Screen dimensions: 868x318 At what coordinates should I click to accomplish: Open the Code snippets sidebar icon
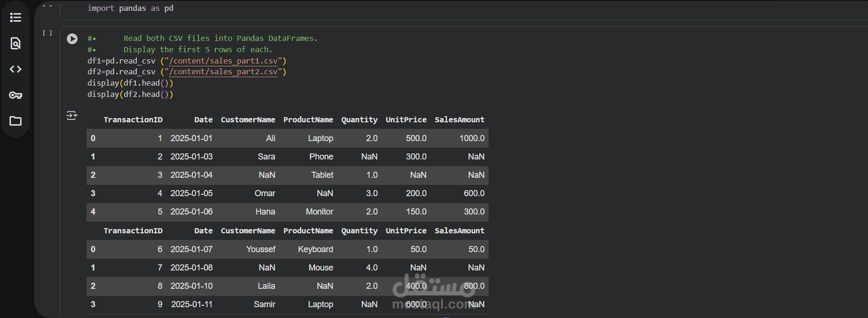(x=16, y=69)
